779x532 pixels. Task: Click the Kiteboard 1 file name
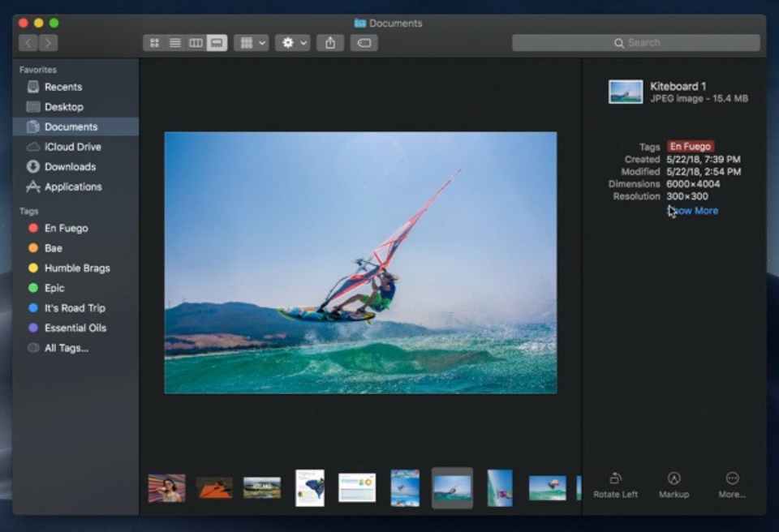(678, 86)
